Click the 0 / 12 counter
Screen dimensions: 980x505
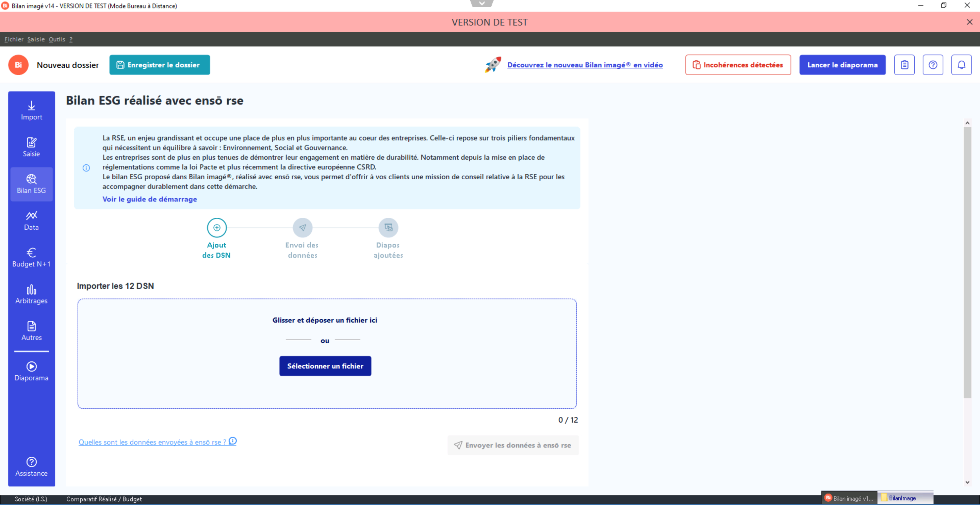[568, 420]
